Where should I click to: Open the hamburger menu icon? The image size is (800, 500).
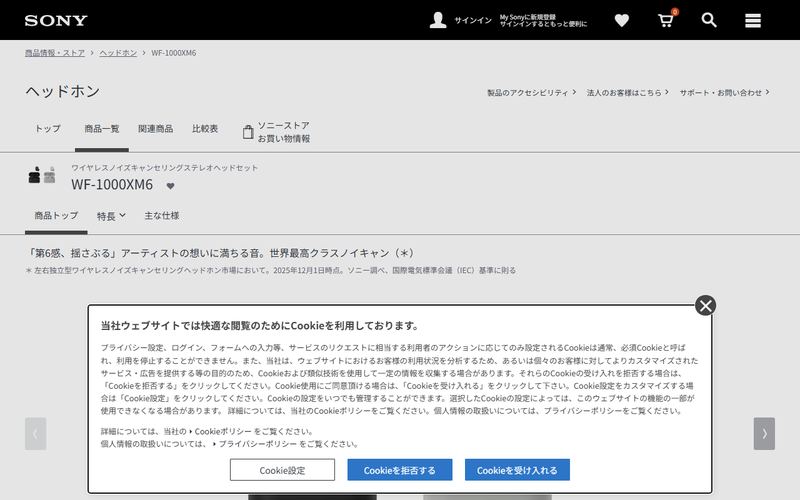point(753,20)
